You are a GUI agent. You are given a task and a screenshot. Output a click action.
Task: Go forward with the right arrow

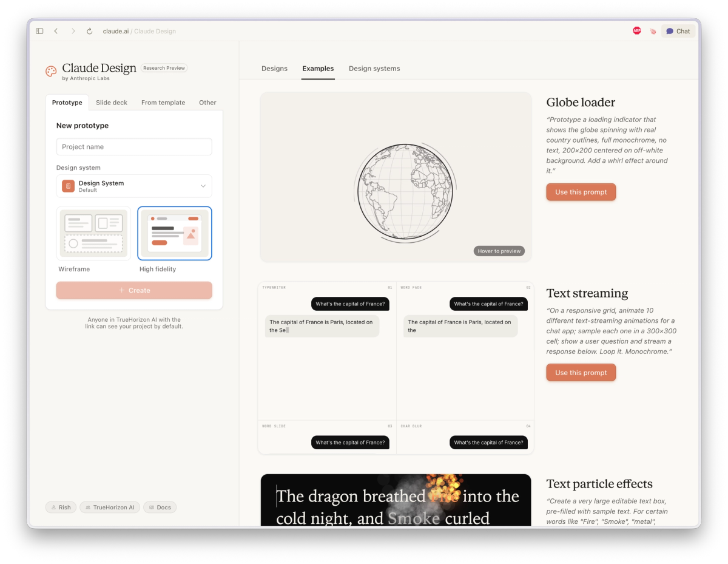pyautogui.click(x=73, y=31)
